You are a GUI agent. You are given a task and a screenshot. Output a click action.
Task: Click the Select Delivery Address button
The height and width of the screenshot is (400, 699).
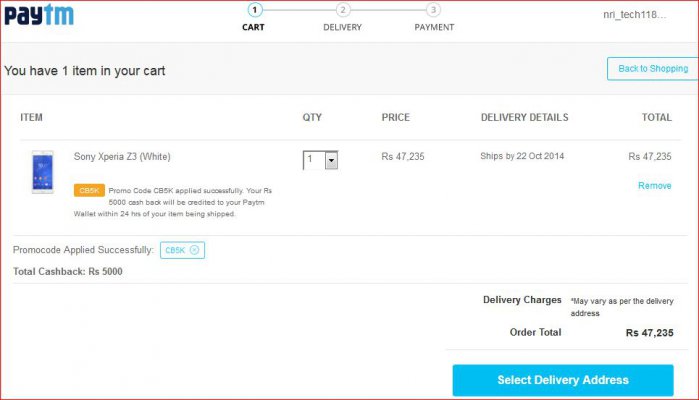(563, 380)
